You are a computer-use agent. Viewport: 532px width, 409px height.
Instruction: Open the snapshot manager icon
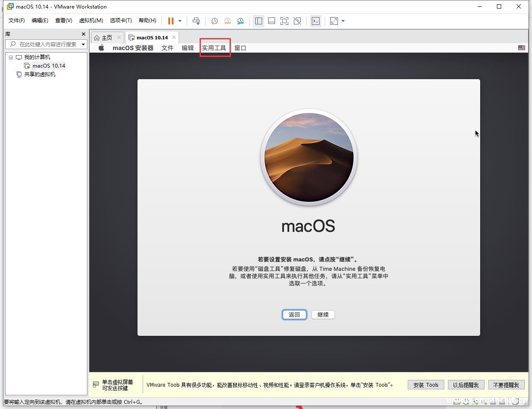[240, 21]
